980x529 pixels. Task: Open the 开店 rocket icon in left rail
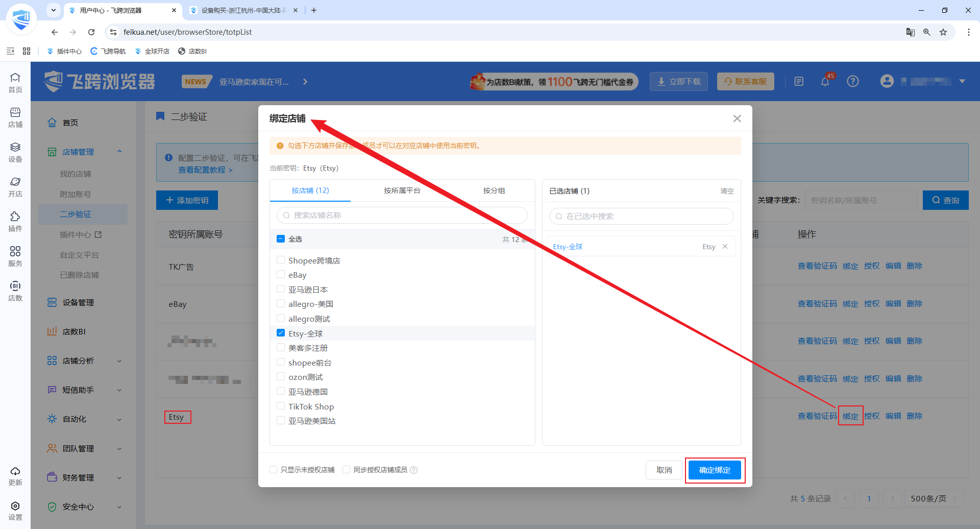point(15,186)
